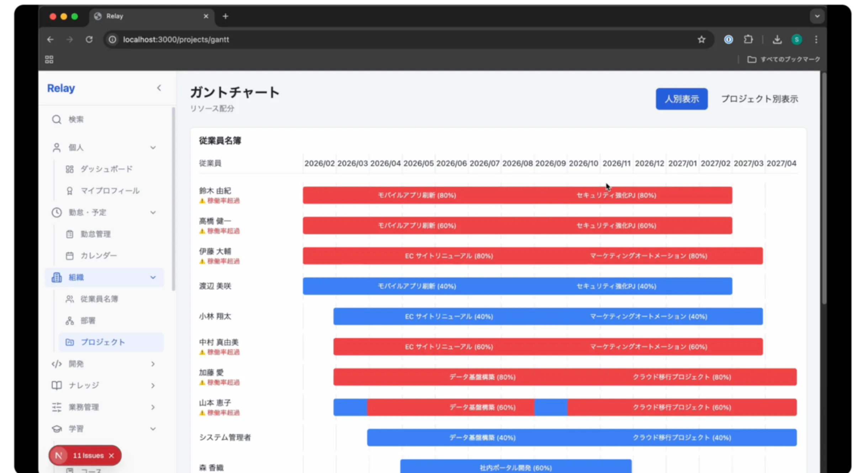The image size is (868, 473).
Task: Click the people icon beside 従業員名簿
Action: (70, 299)
